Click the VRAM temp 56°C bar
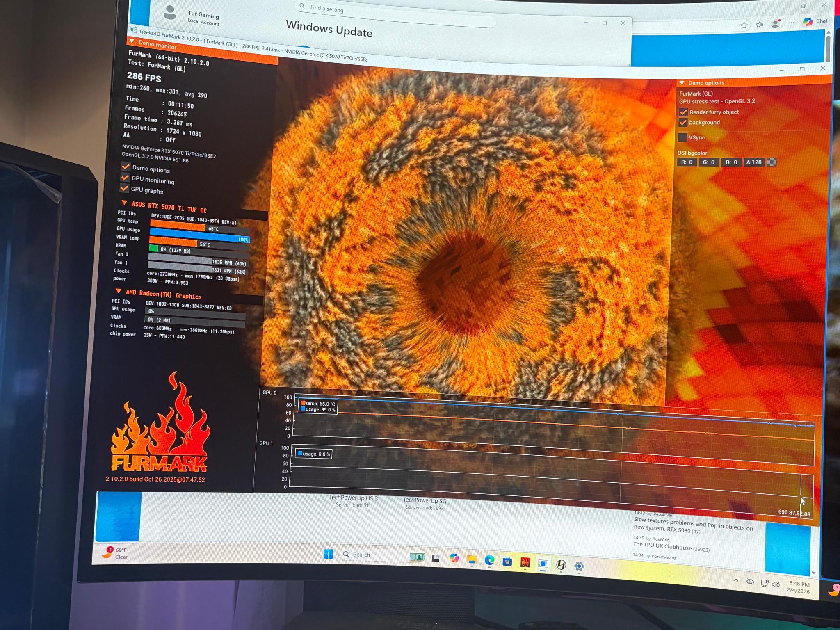This screenshot has width=840, height=630. point(199,243)
